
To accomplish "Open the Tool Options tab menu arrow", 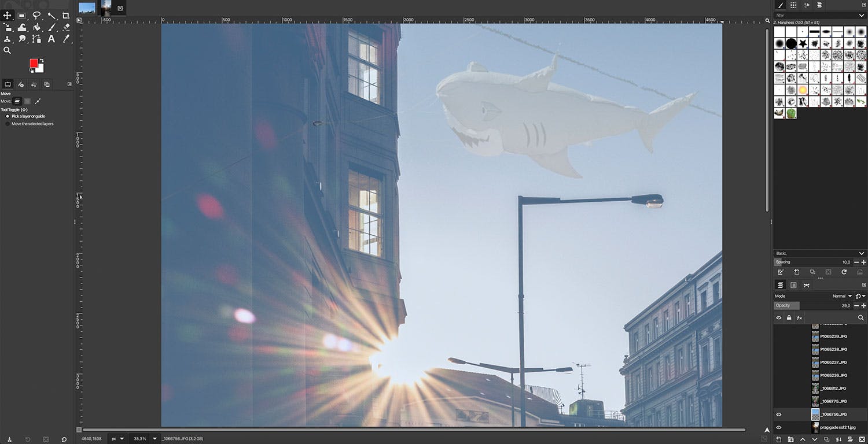I will (69, 84).
